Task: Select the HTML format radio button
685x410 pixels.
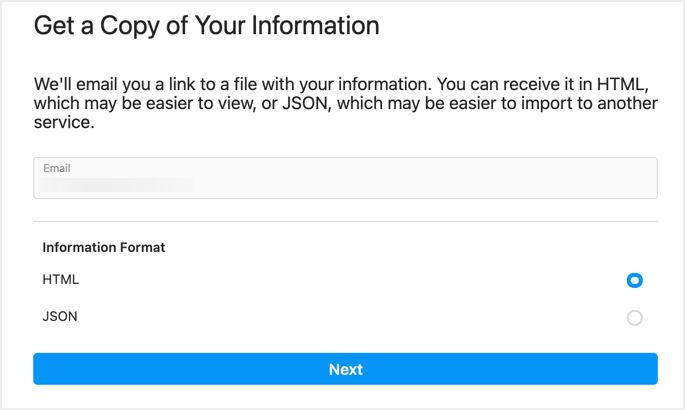Action: (x=634, y=281)
